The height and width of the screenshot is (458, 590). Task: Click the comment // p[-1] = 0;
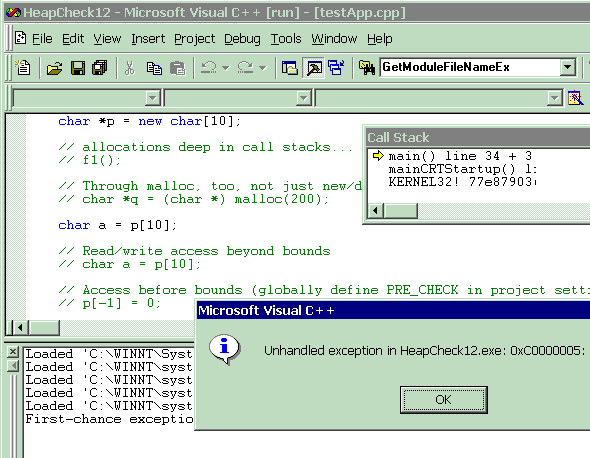(x=109, y=303)
